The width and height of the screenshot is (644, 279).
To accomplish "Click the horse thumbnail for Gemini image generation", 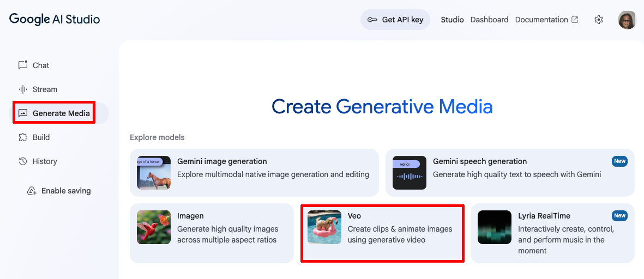I will point(154,173).
